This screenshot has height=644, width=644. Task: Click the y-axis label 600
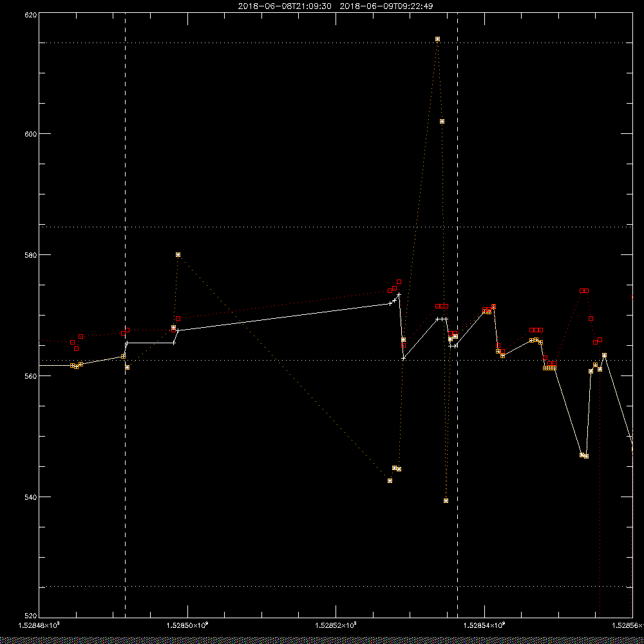(31, 134)
